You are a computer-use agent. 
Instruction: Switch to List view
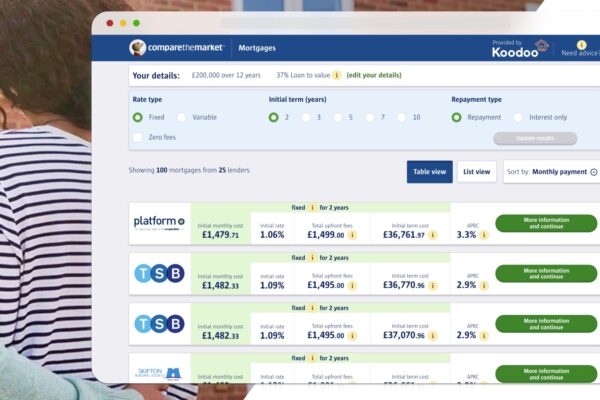tap(477, 172)
